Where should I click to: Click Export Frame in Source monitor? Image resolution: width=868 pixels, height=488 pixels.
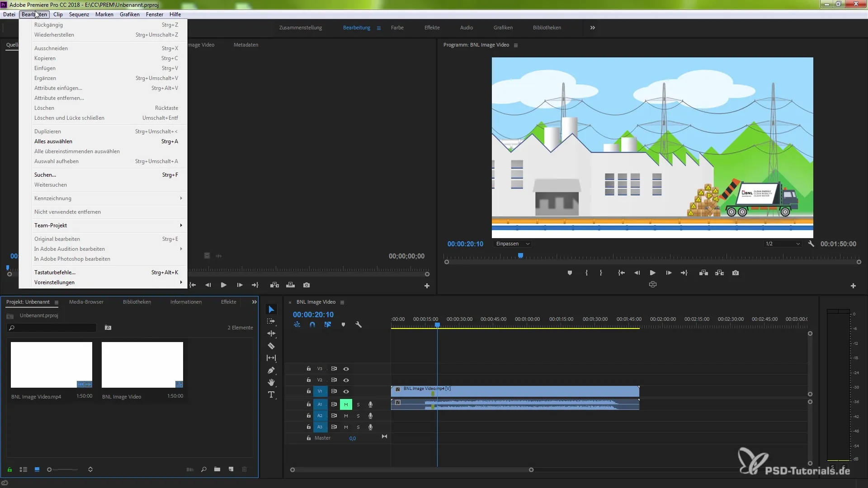coord(307,285)
